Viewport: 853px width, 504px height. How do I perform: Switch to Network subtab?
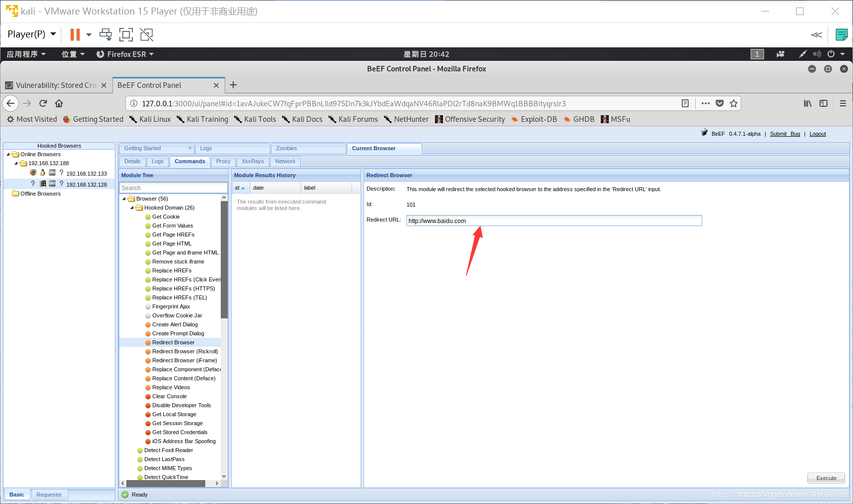tap(285, 161)
